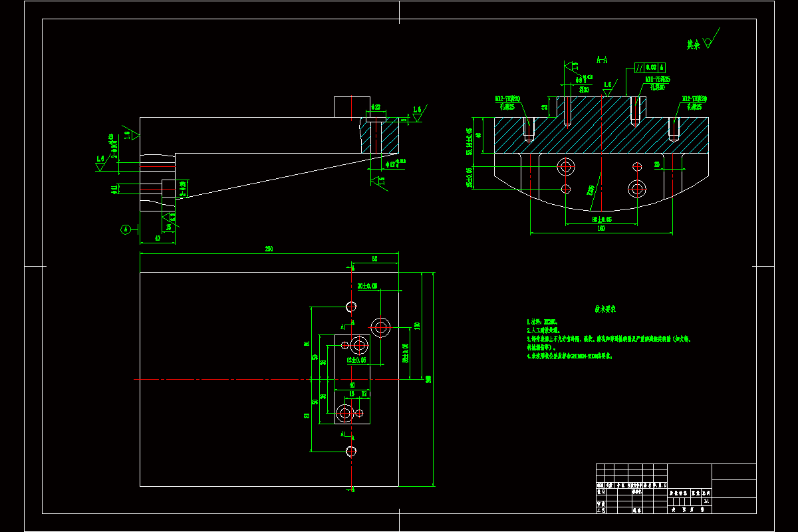Select the datum A circle symbol

[x=125, y=229]
